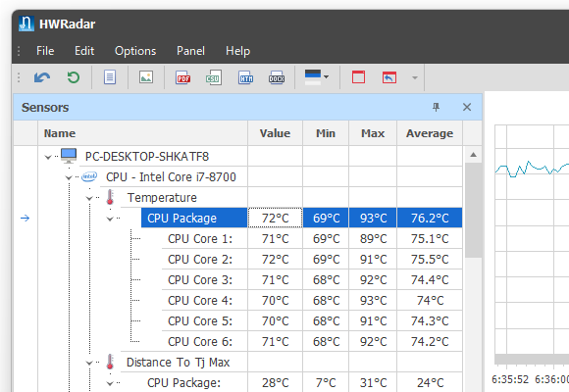Click the sensors list vertical scrollbar thumb
Viewport: 569px width, 392px height.
point(473,211)
